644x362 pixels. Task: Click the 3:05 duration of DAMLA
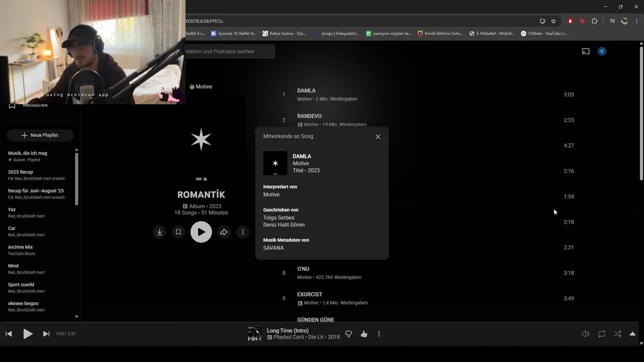pyautogui.click(x=569, y=95)
